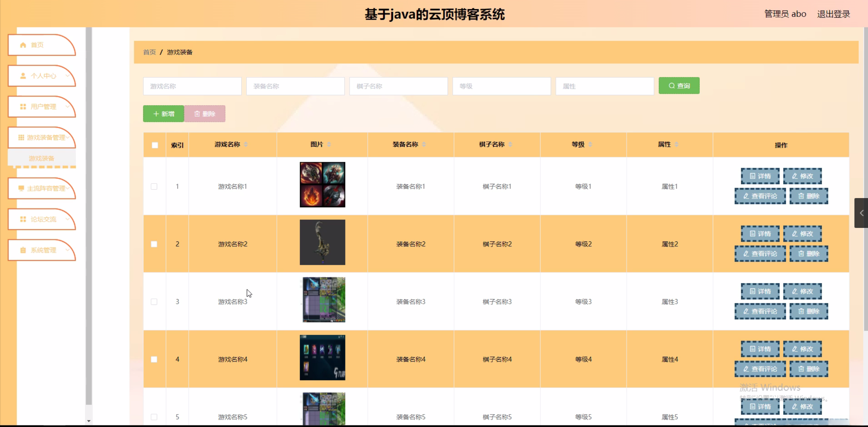This screenshot has height=427, width=868.
Task: Click 退出登录 link at top right
Action: point(833,14)
